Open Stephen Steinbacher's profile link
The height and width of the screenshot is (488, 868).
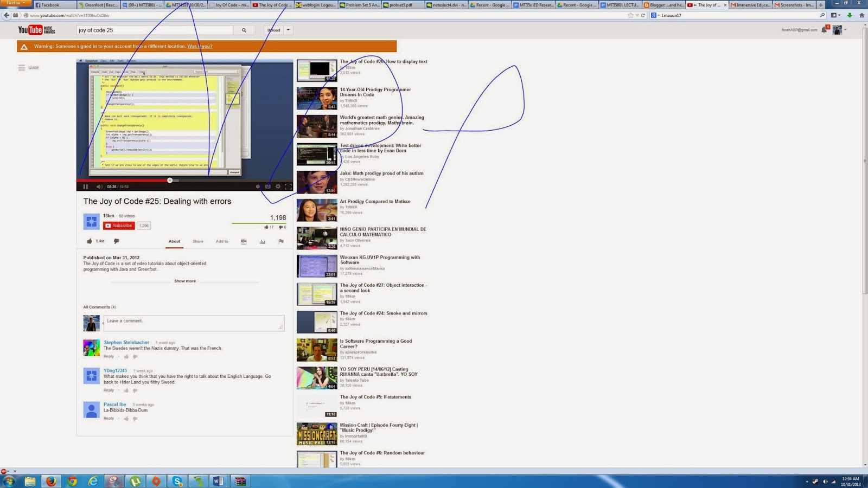pyautogui.click(x=126, y=342)
